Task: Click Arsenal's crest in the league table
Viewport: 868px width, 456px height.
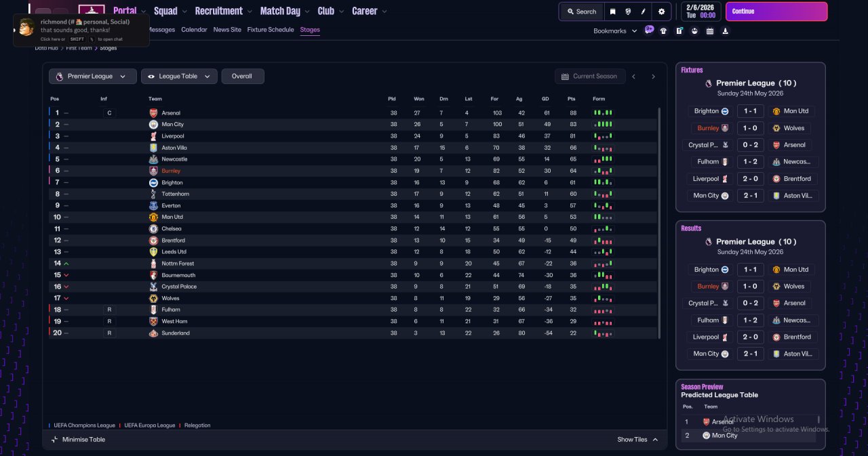Action: (153, 113)
